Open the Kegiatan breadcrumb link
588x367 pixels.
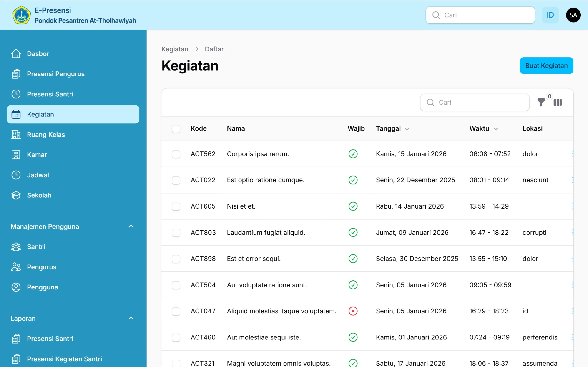point(175,49)
